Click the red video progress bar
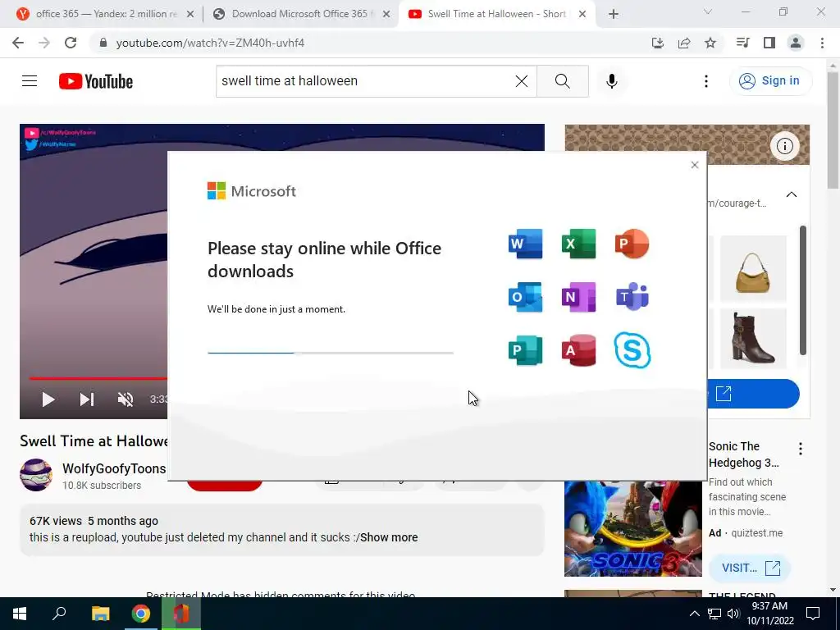 click(98, 378)
